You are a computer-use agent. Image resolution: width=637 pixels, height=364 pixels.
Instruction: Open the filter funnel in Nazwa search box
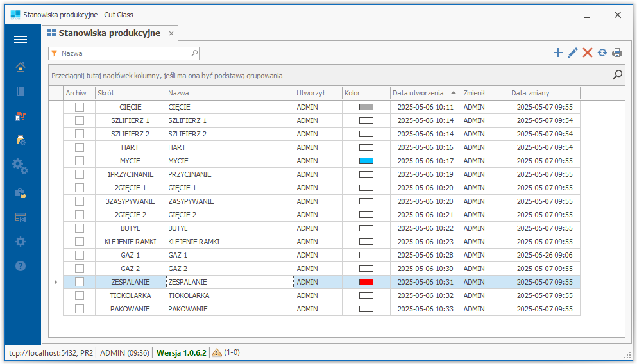[55, 54]
